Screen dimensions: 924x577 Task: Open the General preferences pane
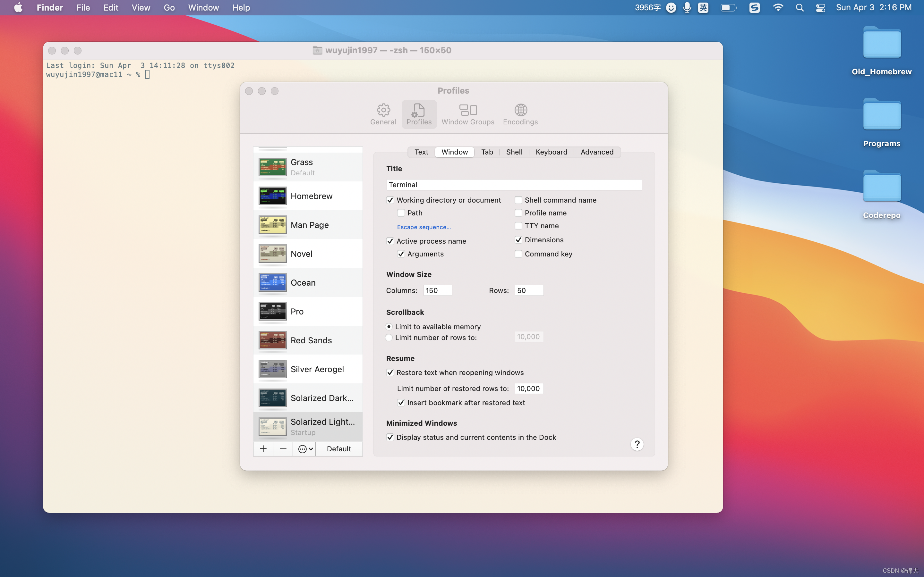click(x=383, y=114)
